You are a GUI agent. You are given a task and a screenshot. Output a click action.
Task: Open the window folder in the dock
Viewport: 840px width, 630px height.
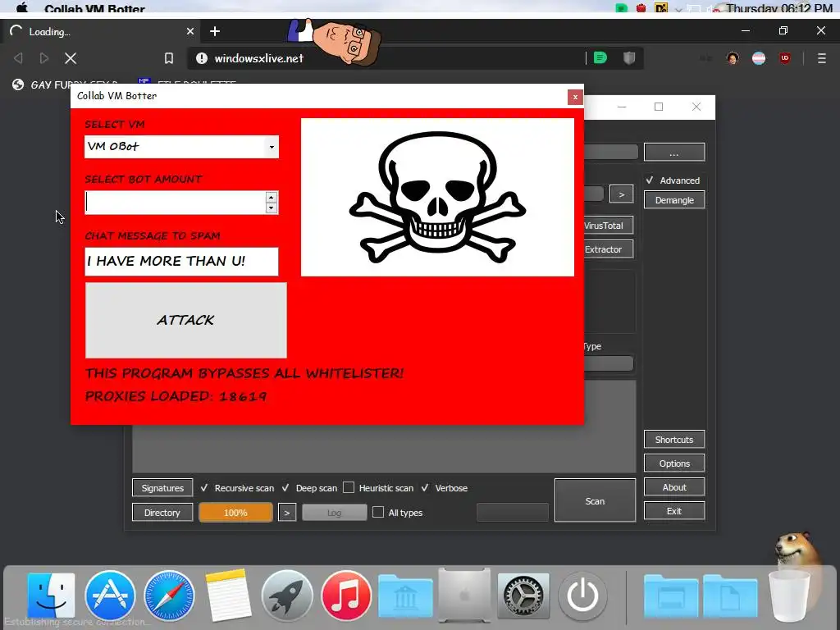(671, 597)
